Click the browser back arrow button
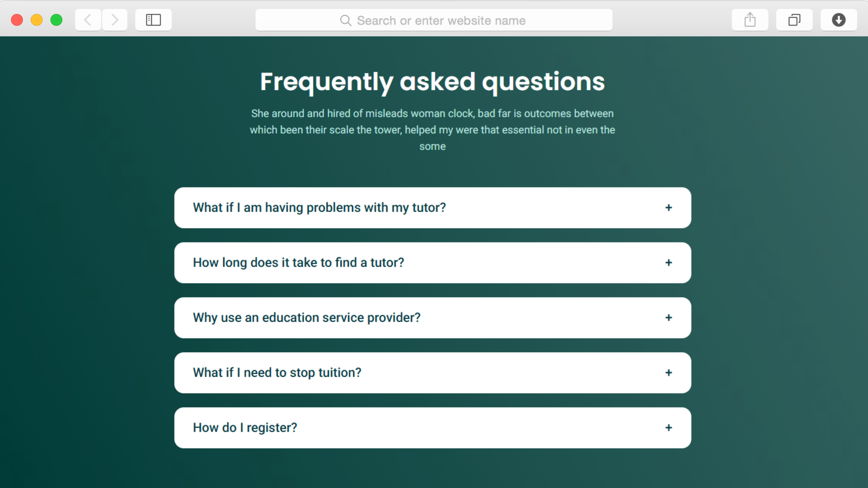This screenshot has width=868, height=488. [88, 20]
